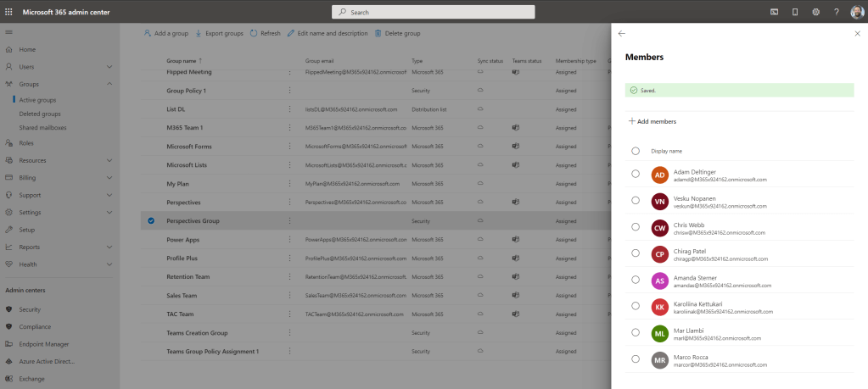Open more actions dots for Perspectives Group
868x389 pixels.
point(290,221)
